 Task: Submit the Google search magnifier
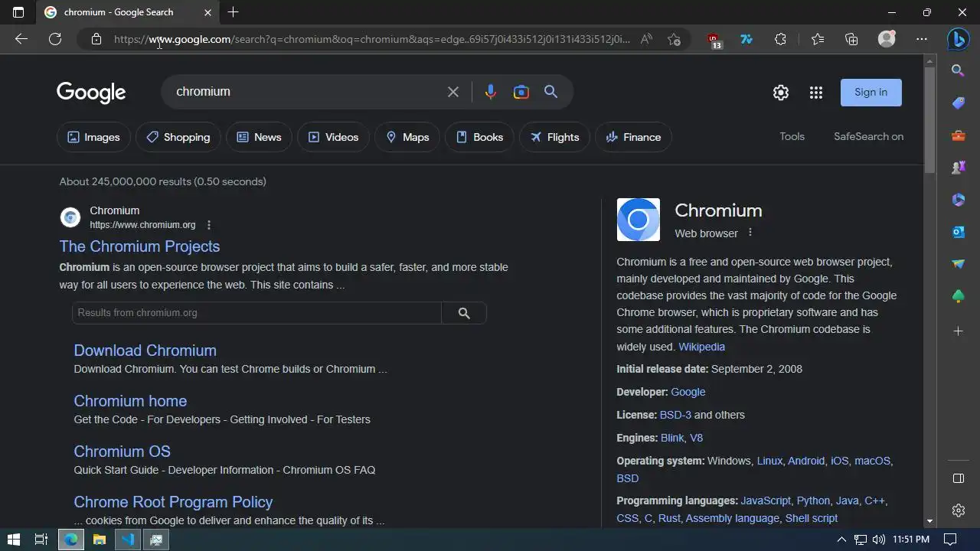tap(550, 92)
